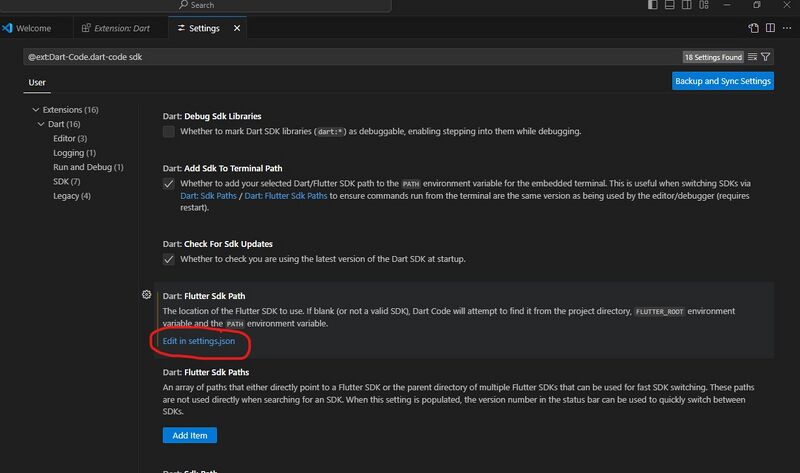Viewport: 800px width, 473px height.
Task: Switch to the Extension: Dart tab
Action: point(121,28)
